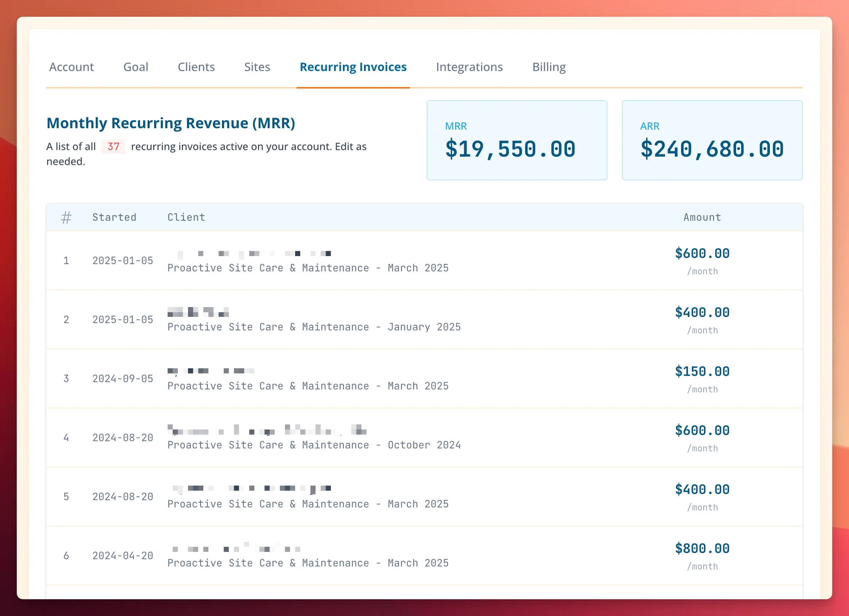
Task: Open row 3 invoice description March 2025
Action: coord(308,386)
